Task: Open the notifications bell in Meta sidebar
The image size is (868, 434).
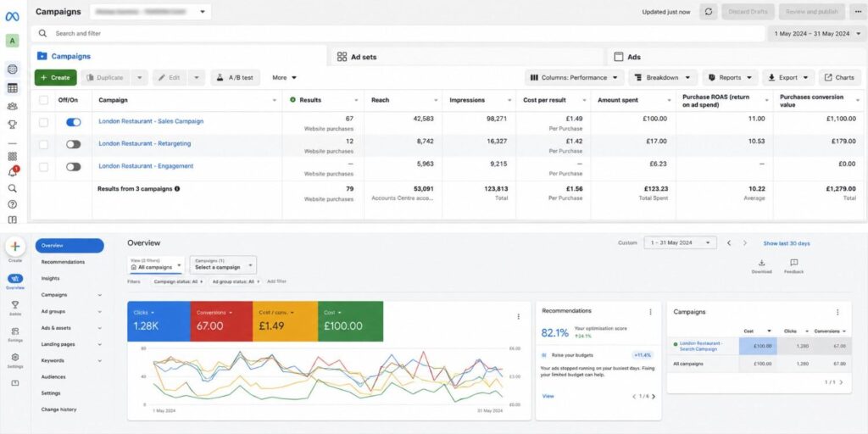Action: tap(12, 172)
